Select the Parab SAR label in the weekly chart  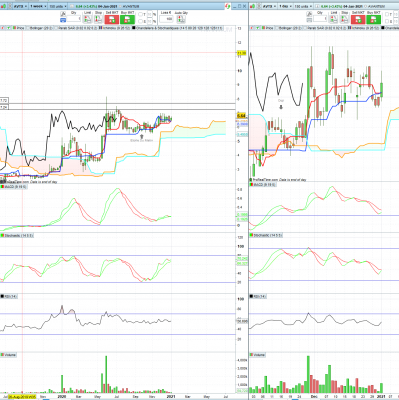coord(78,28)
